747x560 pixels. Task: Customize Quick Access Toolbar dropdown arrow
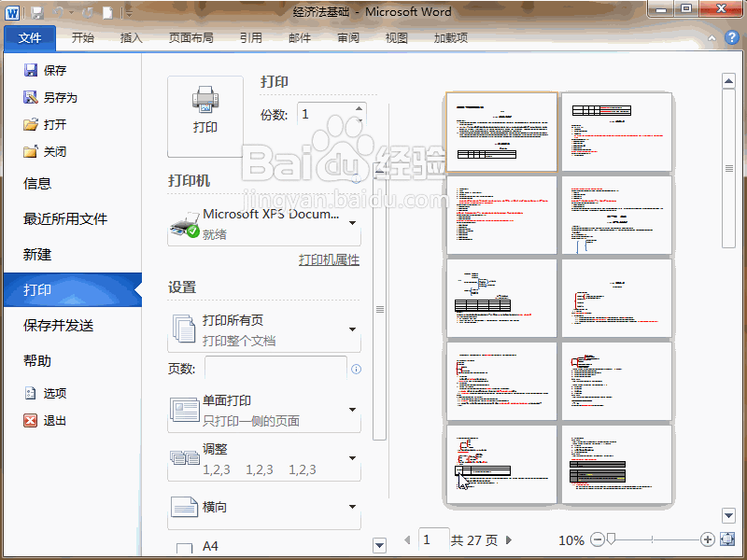[127, 13]
